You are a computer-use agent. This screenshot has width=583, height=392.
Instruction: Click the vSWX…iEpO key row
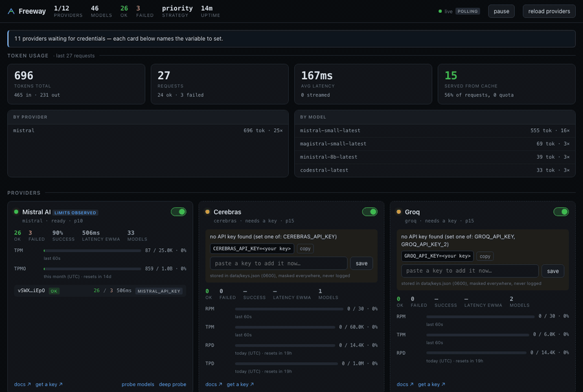point(100,291)
